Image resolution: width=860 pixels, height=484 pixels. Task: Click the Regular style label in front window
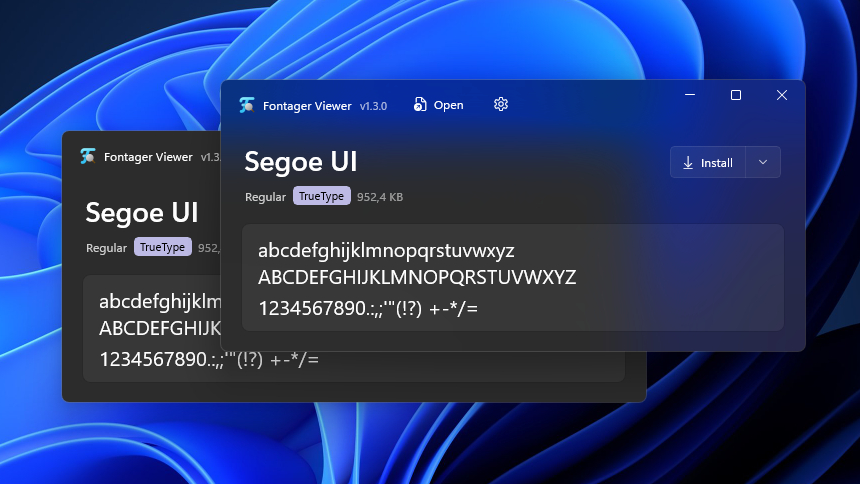point(265,197)
